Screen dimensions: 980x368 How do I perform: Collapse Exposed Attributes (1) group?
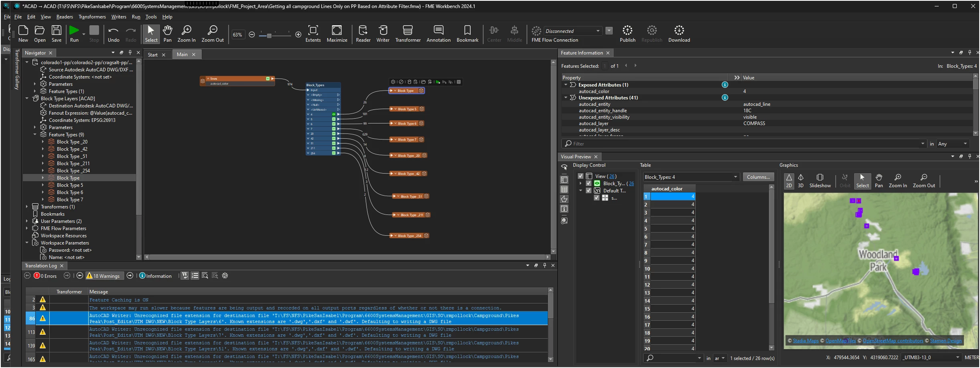pyautogui.click(x=566, y=85)
